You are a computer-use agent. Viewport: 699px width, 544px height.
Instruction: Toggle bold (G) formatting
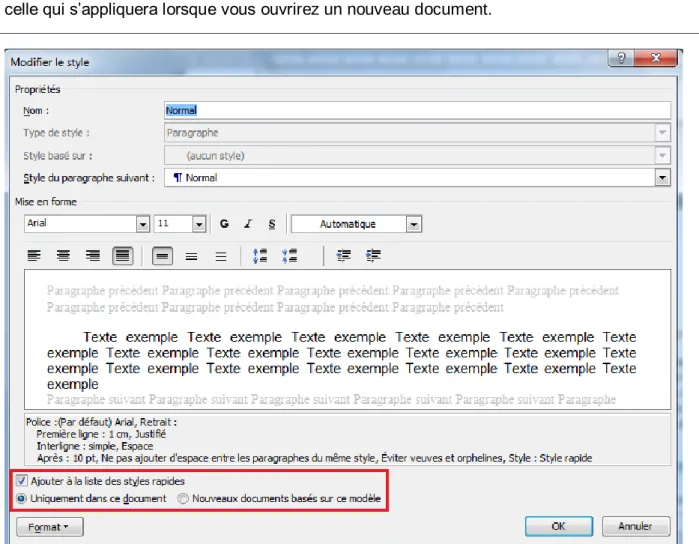click(224, 224)
